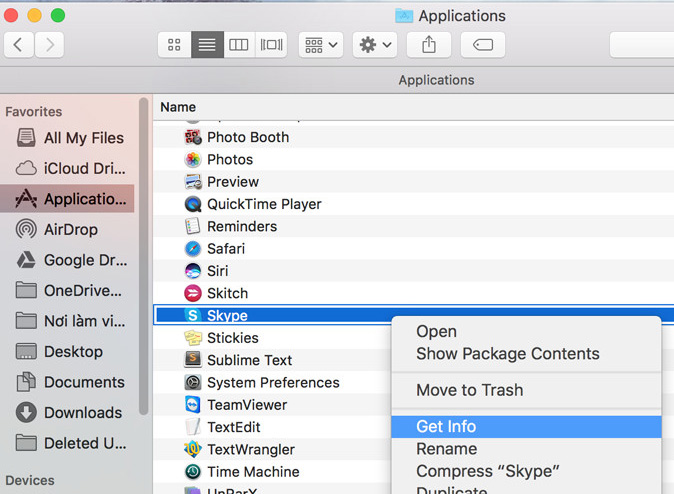The height and width of the screenshot is (494, 674).
Task: Open Downloads in sidebar
Action: [x=69, y=413]
